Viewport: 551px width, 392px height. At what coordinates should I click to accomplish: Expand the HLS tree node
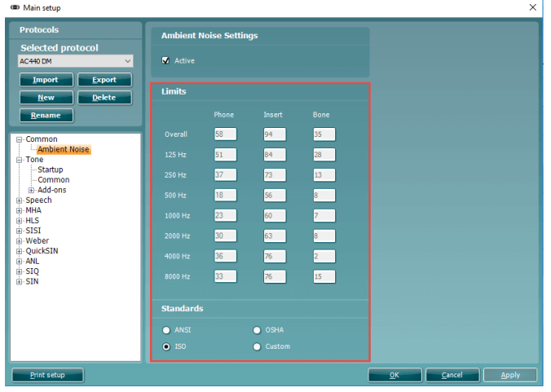click(20, 221)
